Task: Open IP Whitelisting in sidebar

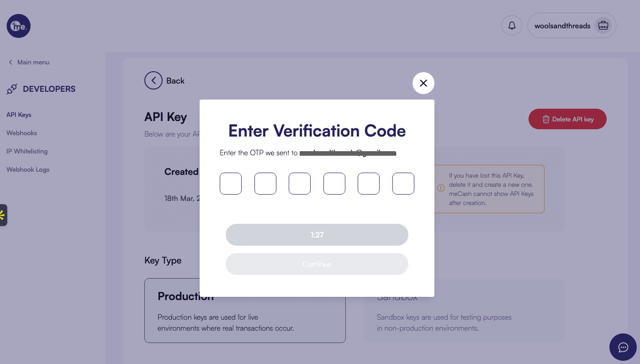Action: tap(27, 151)
